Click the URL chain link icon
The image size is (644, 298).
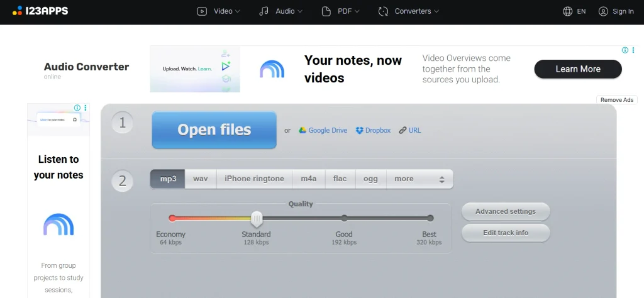tap(402, 130)
